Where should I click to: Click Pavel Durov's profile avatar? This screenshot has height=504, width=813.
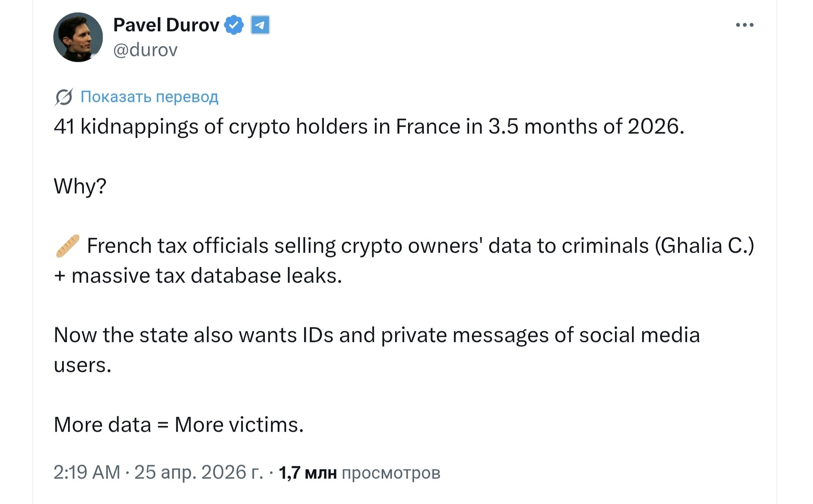pos(79,37)
